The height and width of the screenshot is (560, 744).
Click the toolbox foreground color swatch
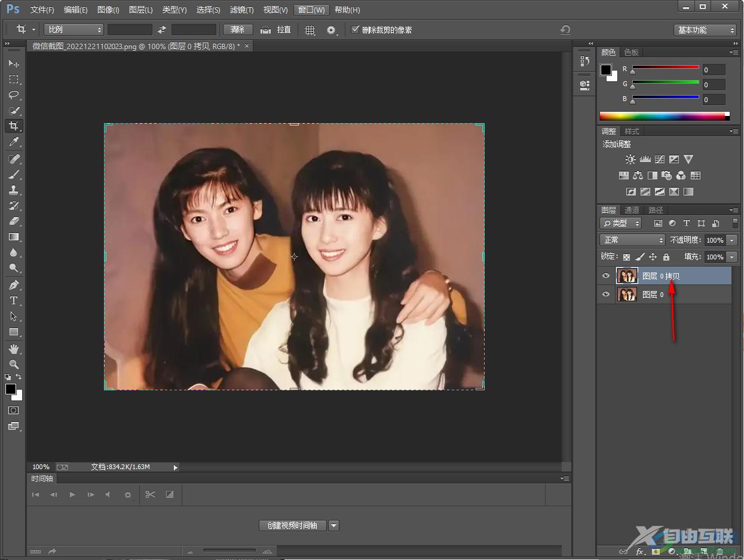coord(11,389)
